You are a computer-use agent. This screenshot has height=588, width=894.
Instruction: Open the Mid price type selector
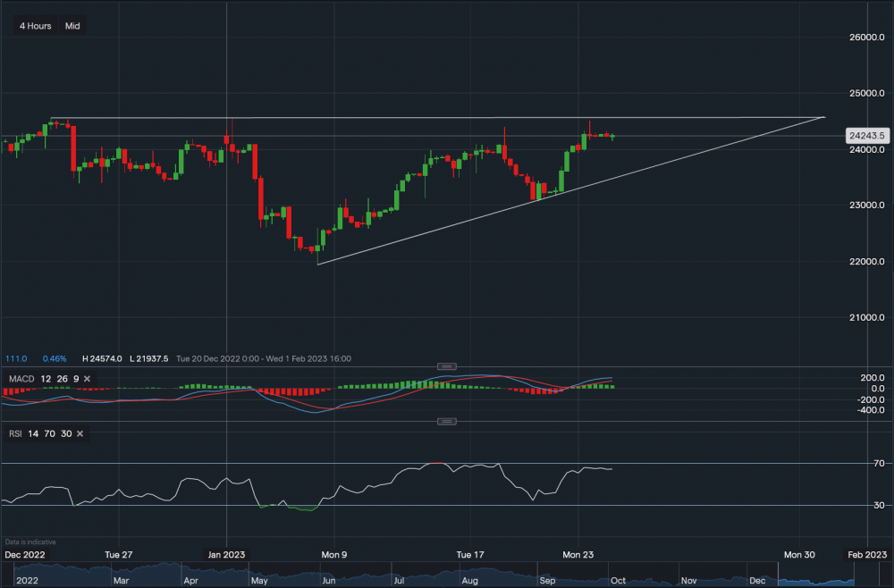click(72, 26)
